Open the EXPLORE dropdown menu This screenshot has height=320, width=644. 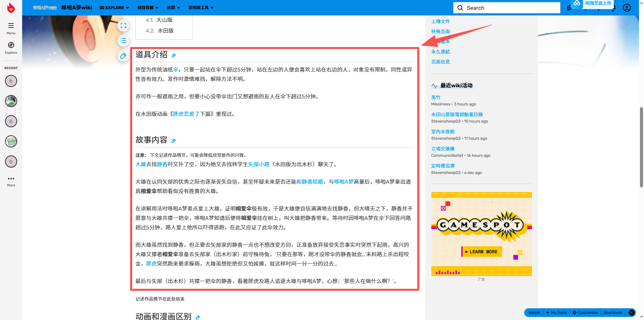[114, 7]
